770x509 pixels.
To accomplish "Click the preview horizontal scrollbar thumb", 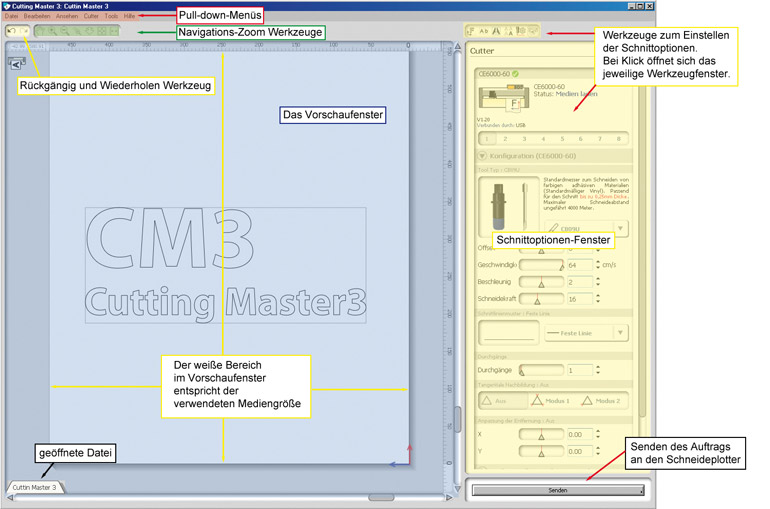I will pyautogui.click(x=381, y=498).
